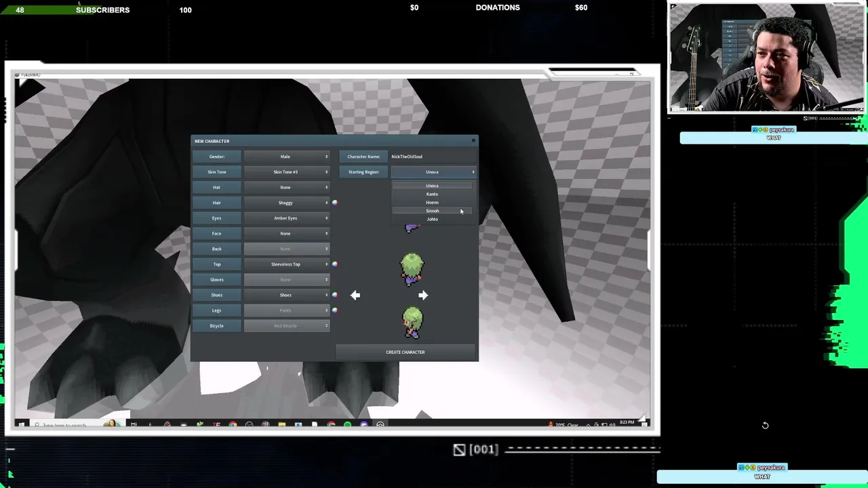
Task: Click the Character Name: label
Action: click(x=363, y=157)
